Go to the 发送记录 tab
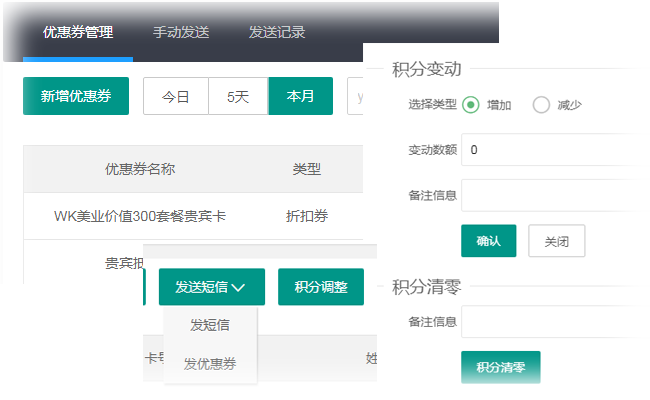The image size is (650, 400). click(277, 32)
